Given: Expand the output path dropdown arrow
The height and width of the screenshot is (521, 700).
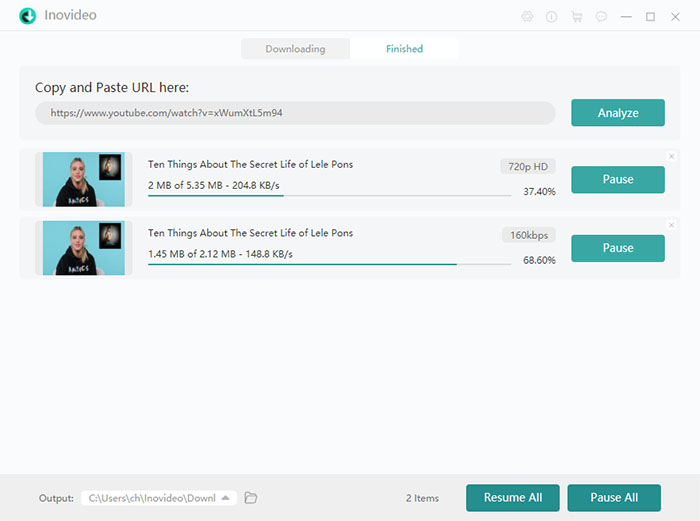Looking at the screenshot, I should (226, 498).
